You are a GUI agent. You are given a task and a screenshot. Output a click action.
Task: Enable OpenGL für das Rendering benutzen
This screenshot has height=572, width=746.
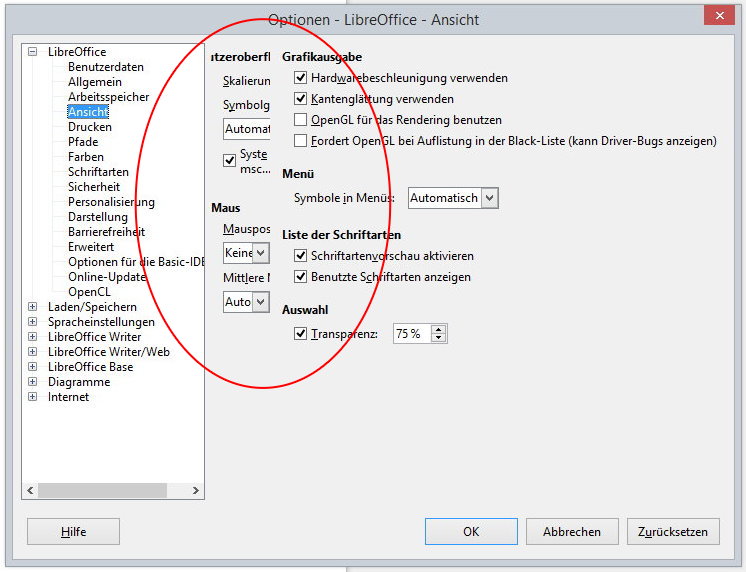300,119
